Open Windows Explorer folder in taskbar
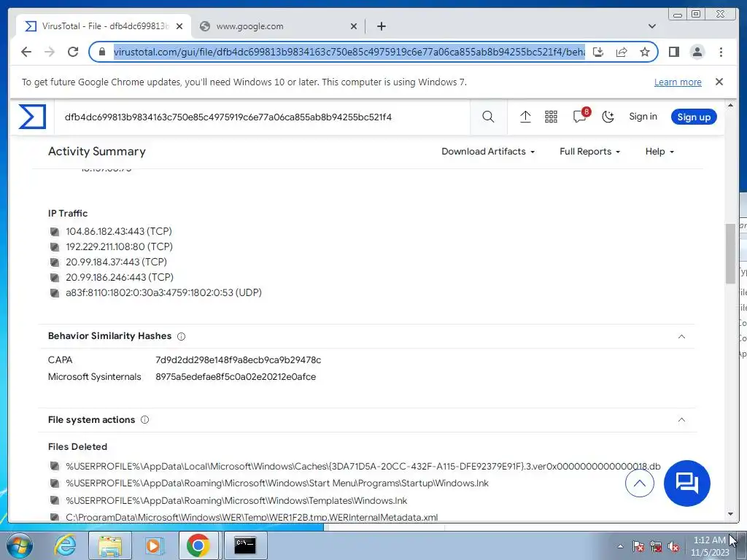This screenshot has height=560, width=747. click(x=110, y=545)
